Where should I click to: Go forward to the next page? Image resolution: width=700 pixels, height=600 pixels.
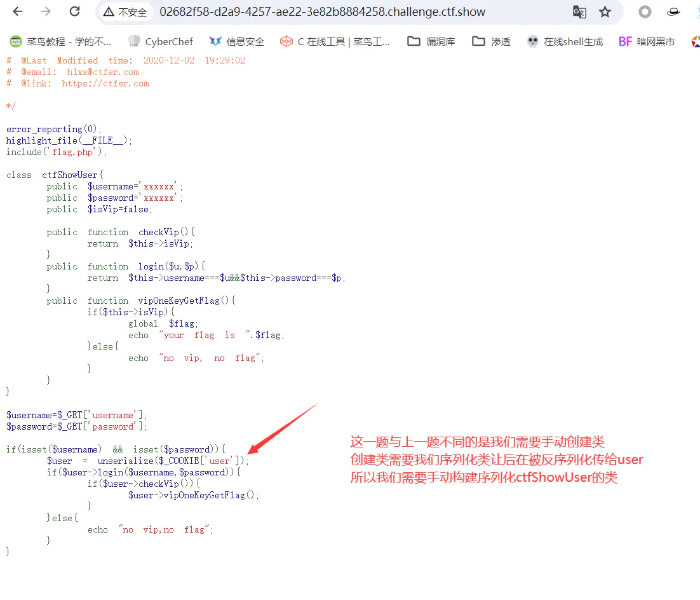tap(46, 11)
